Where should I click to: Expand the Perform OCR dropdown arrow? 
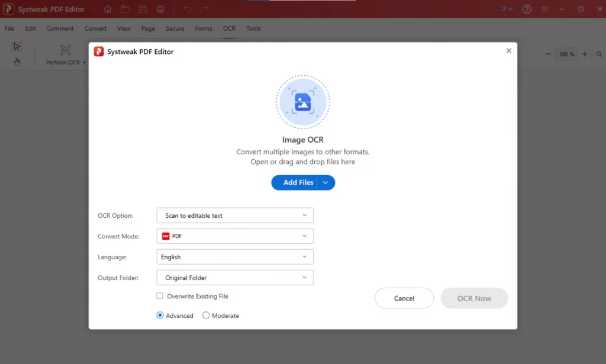(84, 63)
